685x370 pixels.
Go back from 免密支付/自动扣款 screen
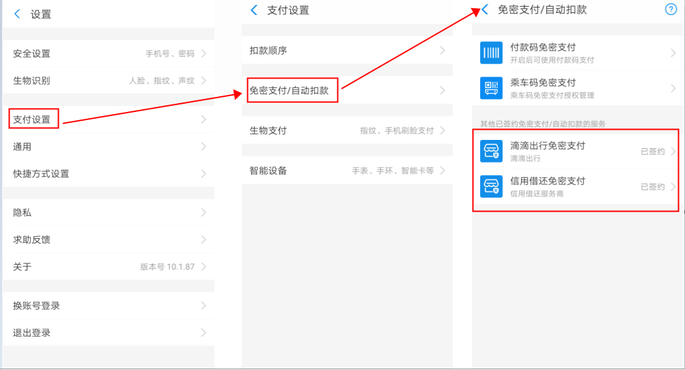coord(485,10)
